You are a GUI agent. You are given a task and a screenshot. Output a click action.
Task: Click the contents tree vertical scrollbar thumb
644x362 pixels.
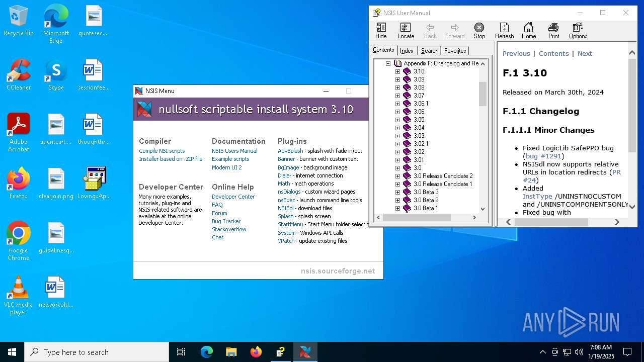[482, 94]
